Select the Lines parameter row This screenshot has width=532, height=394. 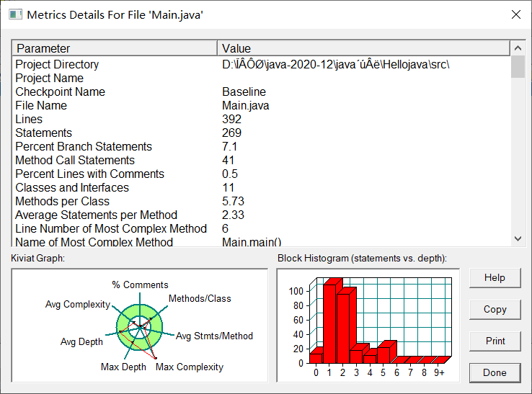click(261, 119)
